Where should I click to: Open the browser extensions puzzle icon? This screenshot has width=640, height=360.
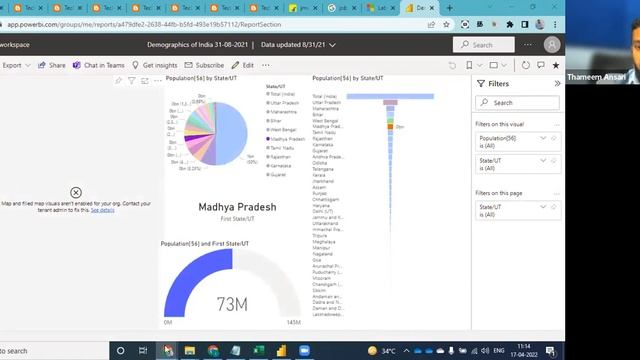tap(510, 24)
